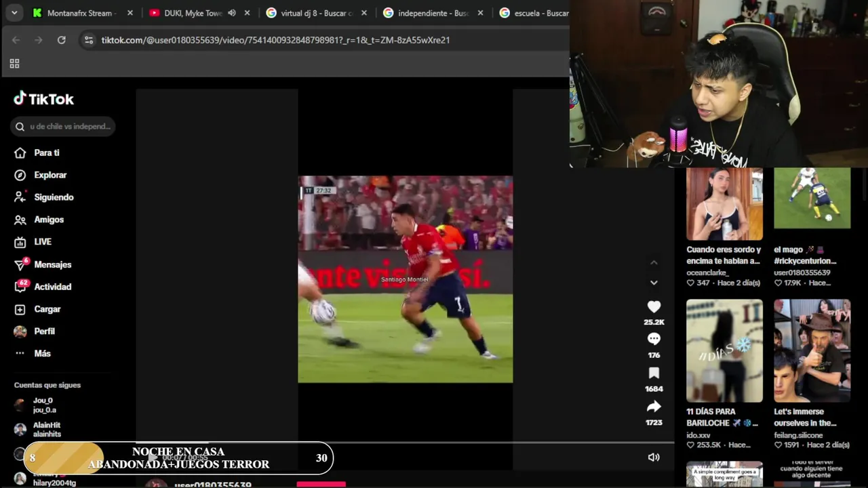Open oceanclarke_ author link
The height and width of the screenshot is (488, 868).
coord(707,272)
